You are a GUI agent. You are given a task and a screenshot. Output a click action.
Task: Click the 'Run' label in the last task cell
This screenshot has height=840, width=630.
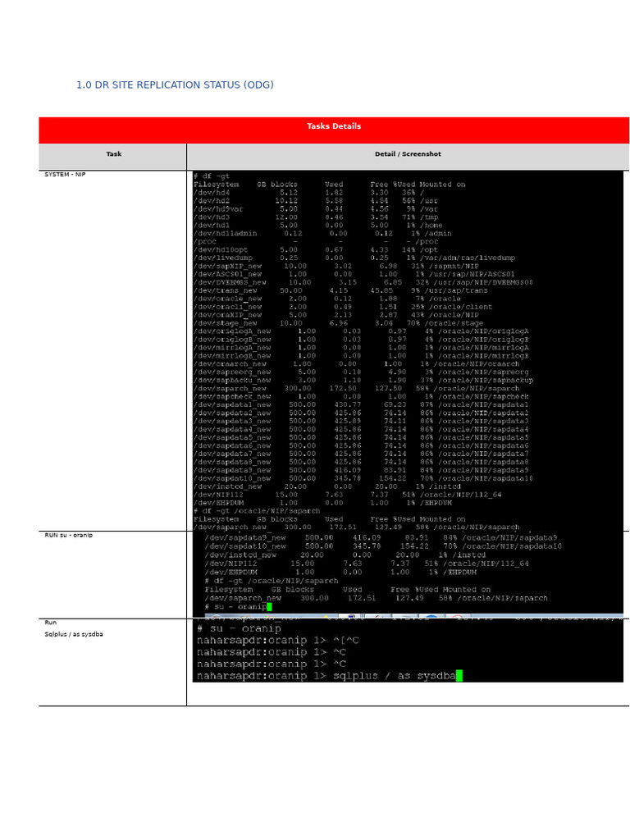pos(50,623)
